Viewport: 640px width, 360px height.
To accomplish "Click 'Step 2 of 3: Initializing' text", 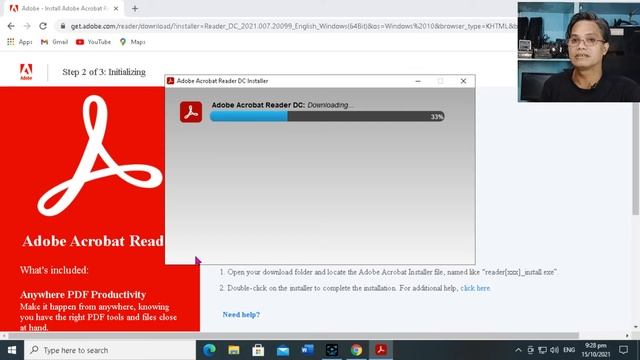I will (104, 72).
